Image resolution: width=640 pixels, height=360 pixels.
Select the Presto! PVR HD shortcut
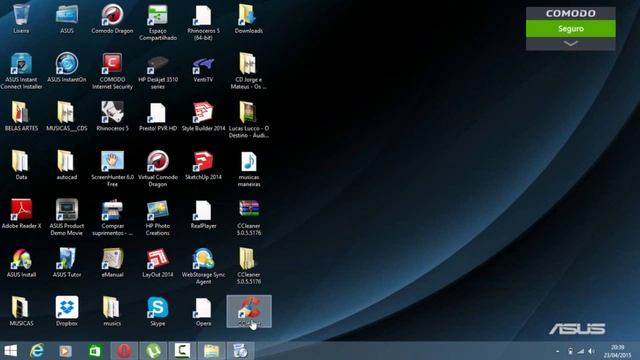tap(158, 116)
